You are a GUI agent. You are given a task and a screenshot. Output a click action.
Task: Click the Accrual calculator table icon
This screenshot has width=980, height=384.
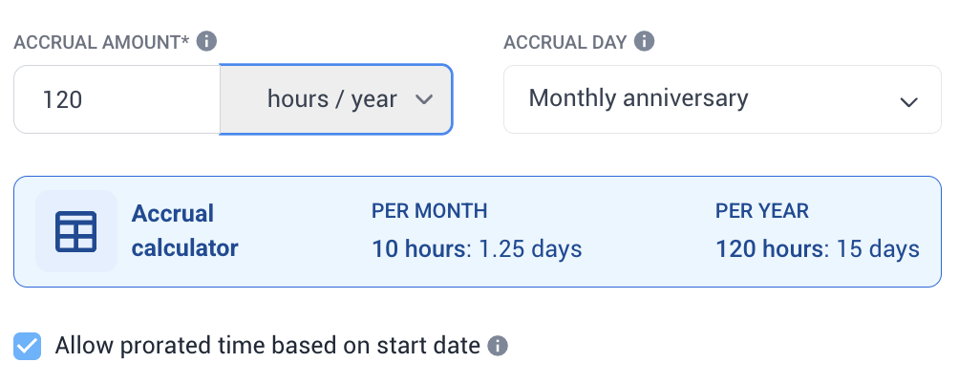tap(76, 231)
